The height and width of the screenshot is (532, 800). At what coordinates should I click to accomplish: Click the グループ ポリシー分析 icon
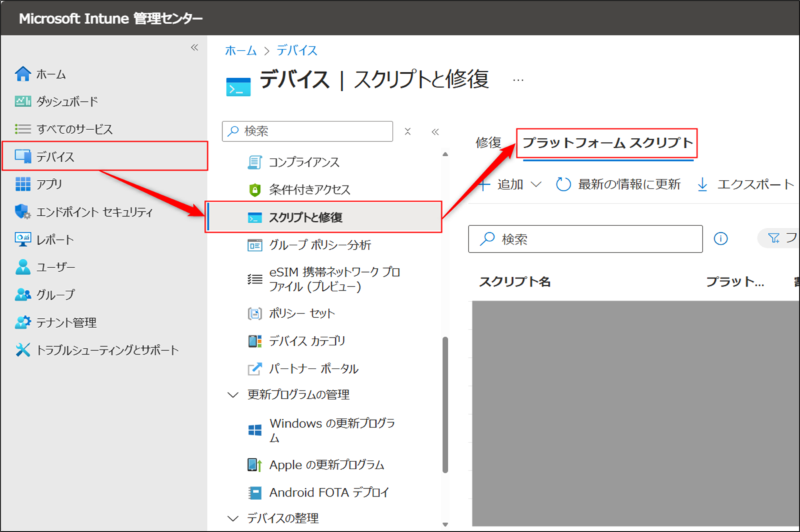click(x=255, y=245)
